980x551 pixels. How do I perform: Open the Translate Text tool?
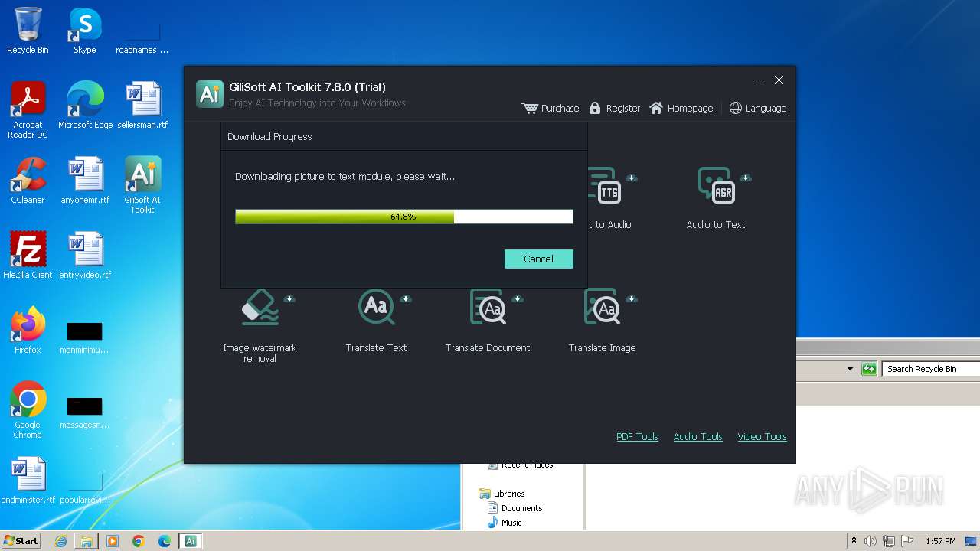pos(376,308)
